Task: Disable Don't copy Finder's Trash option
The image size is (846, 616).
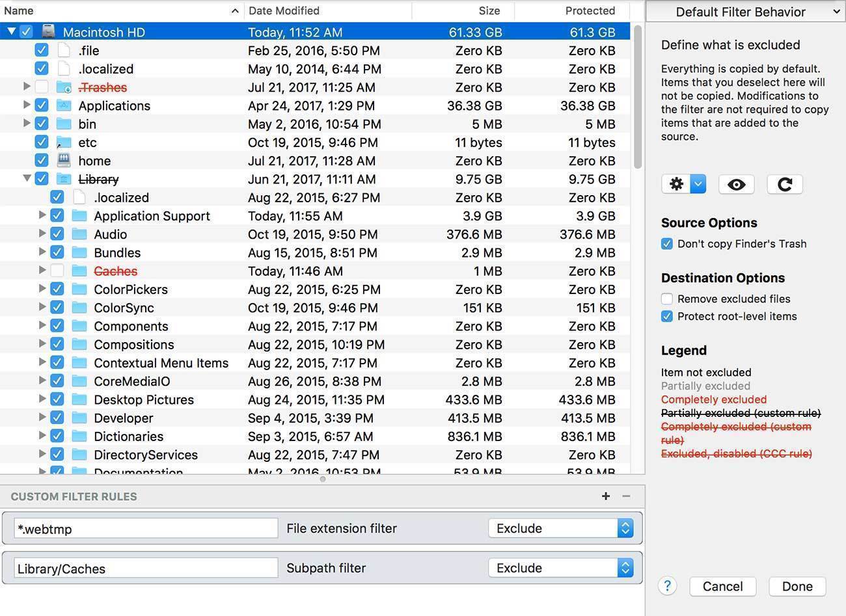Action: coord(667,244)
